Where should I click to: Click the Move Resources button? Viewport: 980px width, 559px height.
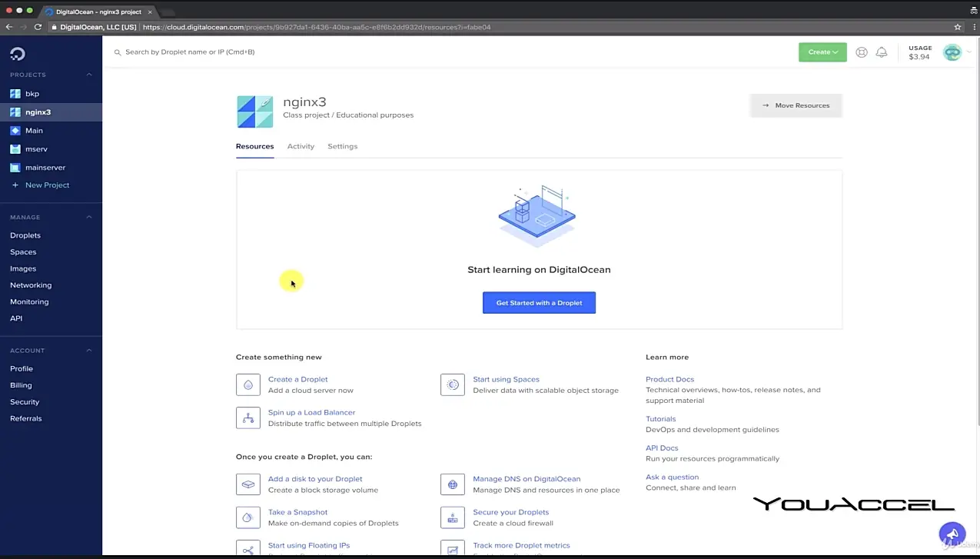(x=796, y=105)
